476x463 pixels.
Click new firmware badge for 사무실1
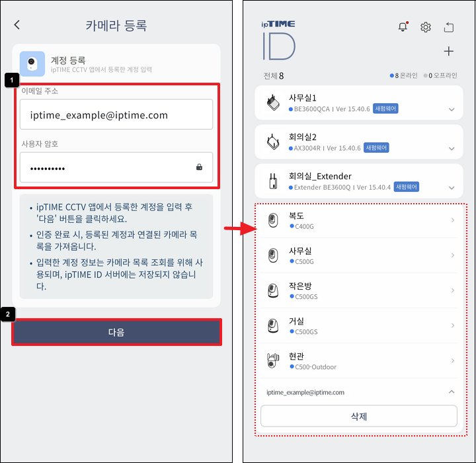(x=385, y=108)
